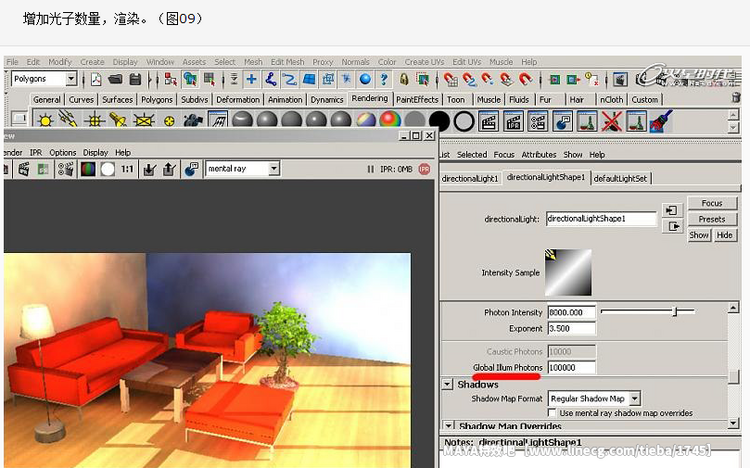Viewport: 750px width, 468px height.
Task: Click the go-to-output connection arrow button
Action: pos(672,226)
